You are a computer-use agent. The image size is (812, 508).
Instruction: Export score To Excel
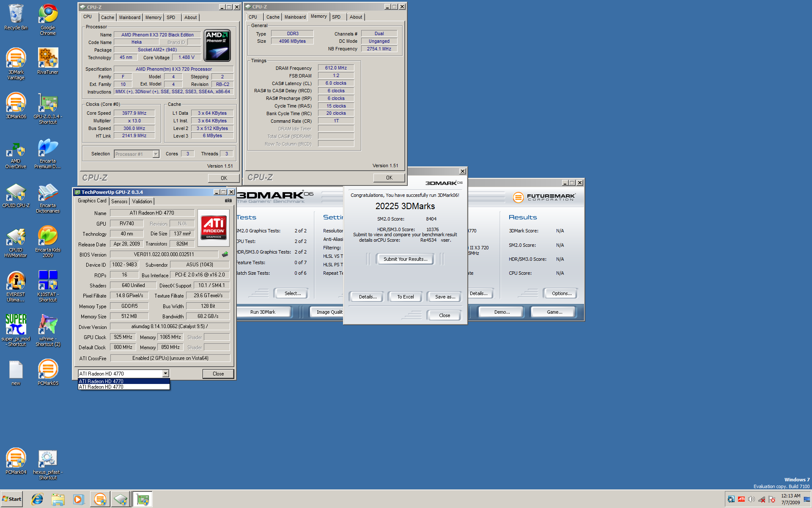pos(405,297)
